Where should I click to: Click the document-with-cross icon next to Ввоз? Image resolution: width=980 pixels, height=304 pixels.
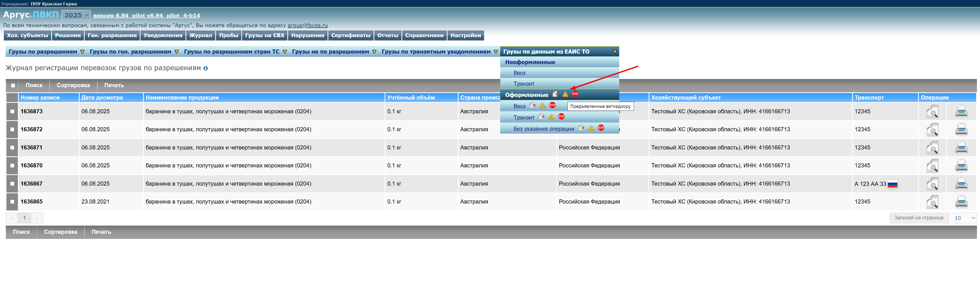tap(533, 106)
